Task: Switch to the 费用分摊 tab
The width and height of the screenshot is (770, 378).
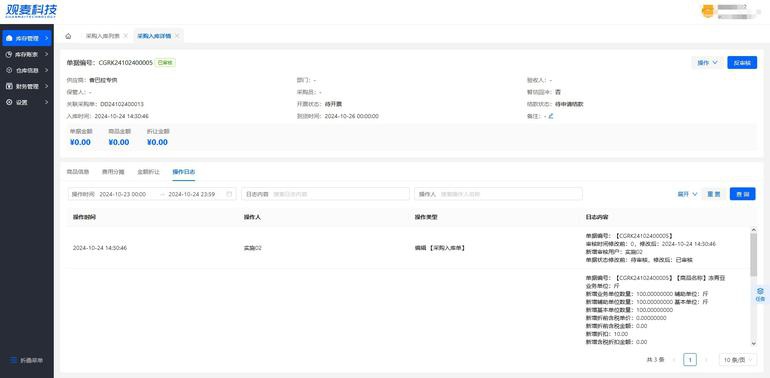Action: click(x=113, y=172)
